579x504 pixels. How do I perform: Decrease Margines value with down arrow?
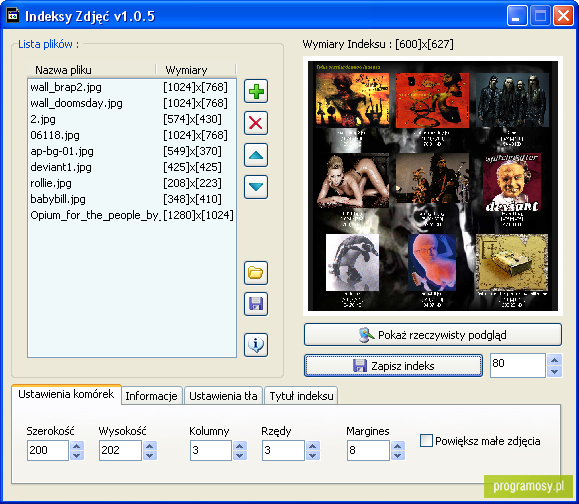[398, 455]
